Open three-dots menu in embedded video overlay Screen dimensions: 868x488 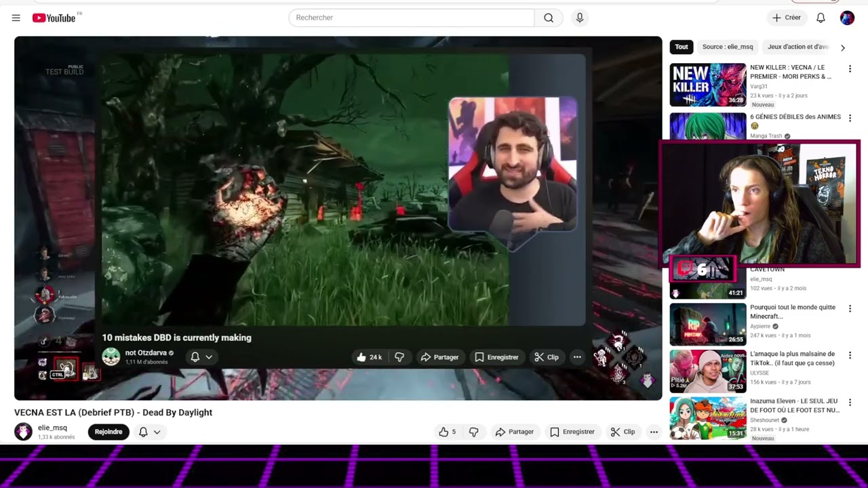tap(577, 357)
